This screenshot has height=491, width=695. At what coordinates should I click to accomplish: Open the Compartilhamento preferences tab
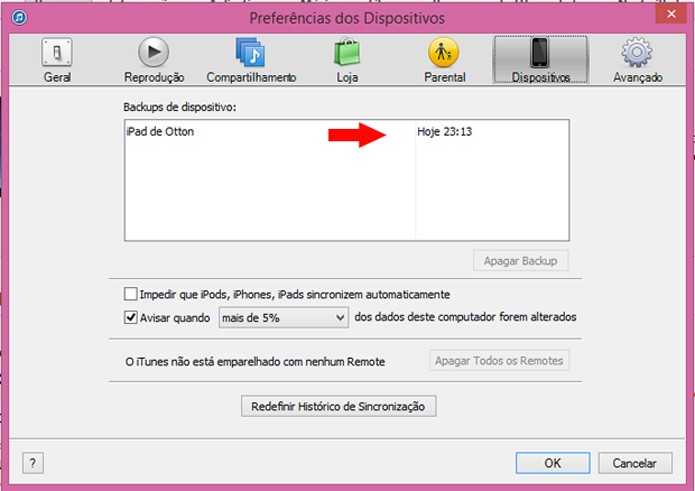point(251,61)
